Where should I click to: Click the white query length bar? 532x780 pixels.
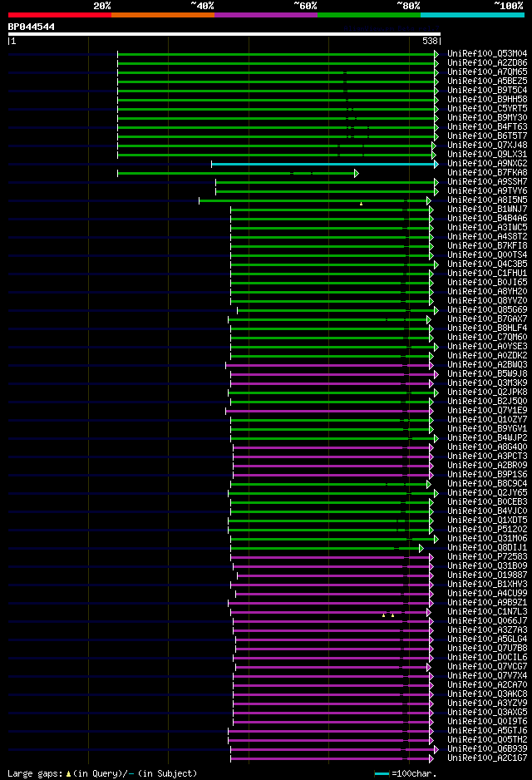224,34
